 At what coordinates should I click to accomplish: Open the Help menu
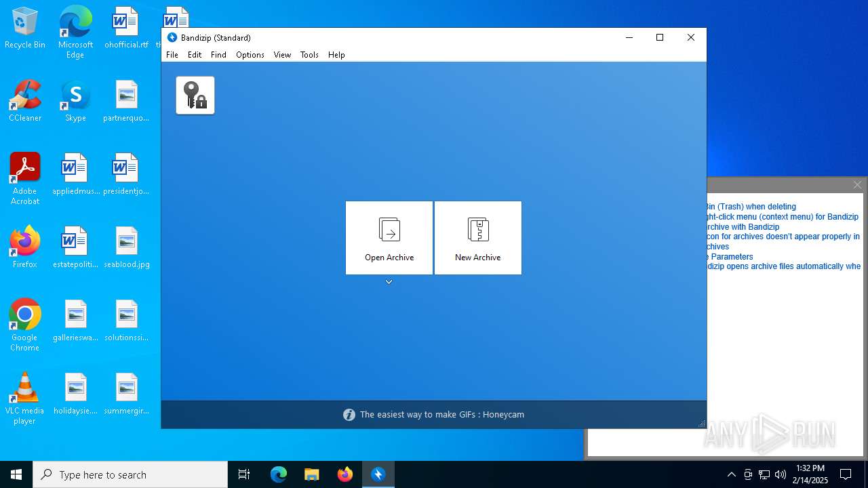click(x=336, y=55)
